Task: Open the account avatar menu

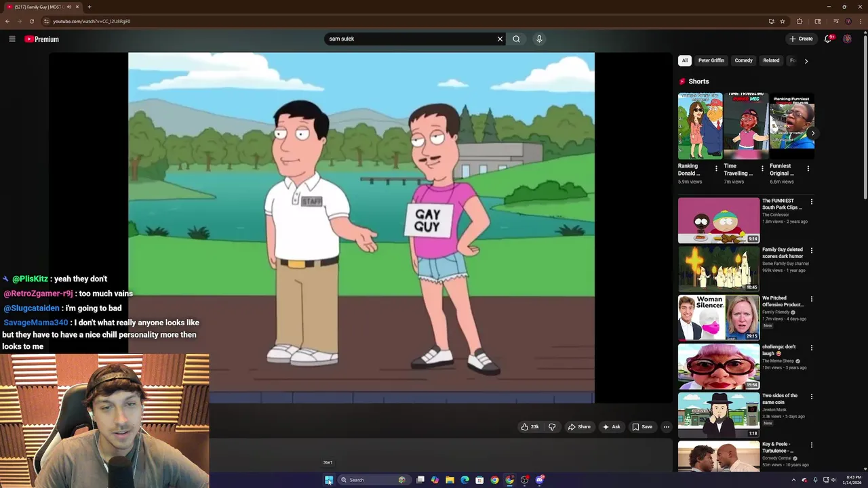Action: [847, 39]
